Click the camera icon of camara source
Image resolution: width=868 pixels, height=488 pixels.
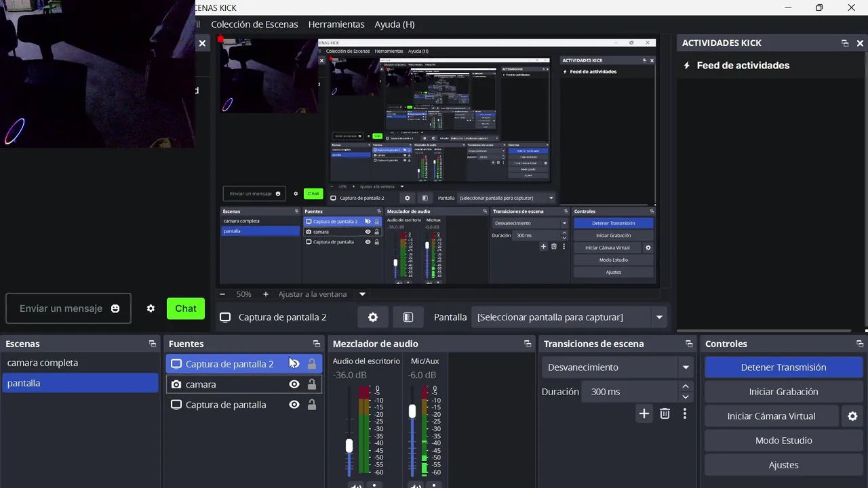point(176,384)
